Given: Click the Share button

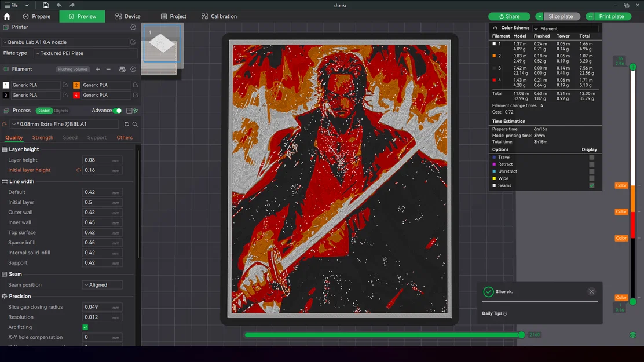Looking at the screenshot, I should point(509,16).
